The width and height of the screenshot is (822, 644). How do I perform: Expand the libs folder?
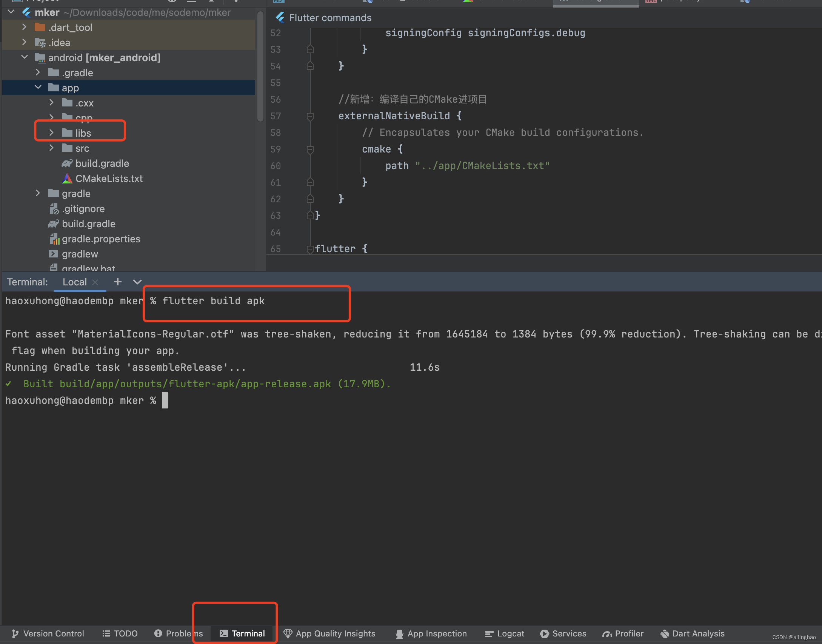[x=52, y=133]
